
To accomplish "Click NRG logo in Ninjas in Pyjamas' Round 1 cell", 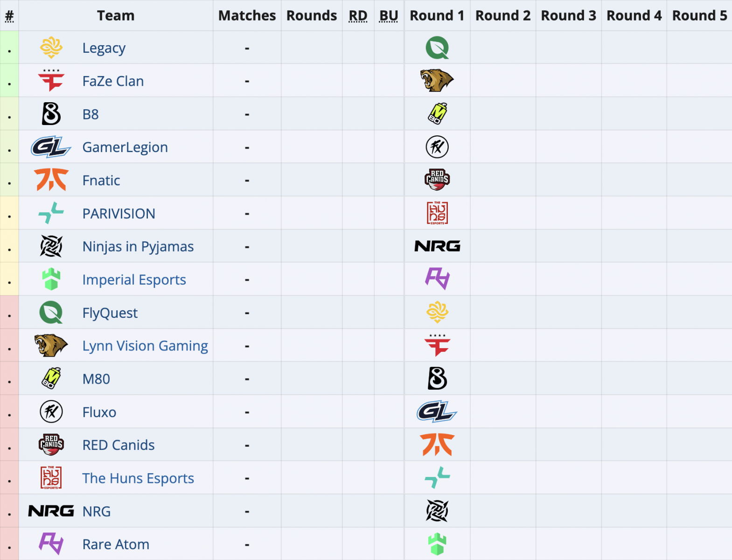I will click(x=437, y=246).
